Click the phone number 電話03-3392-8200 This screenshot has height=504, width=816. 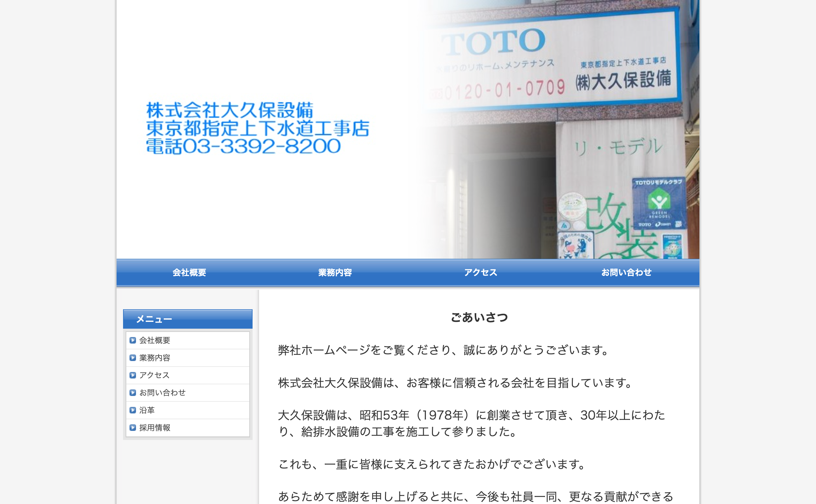click(244, 146)
